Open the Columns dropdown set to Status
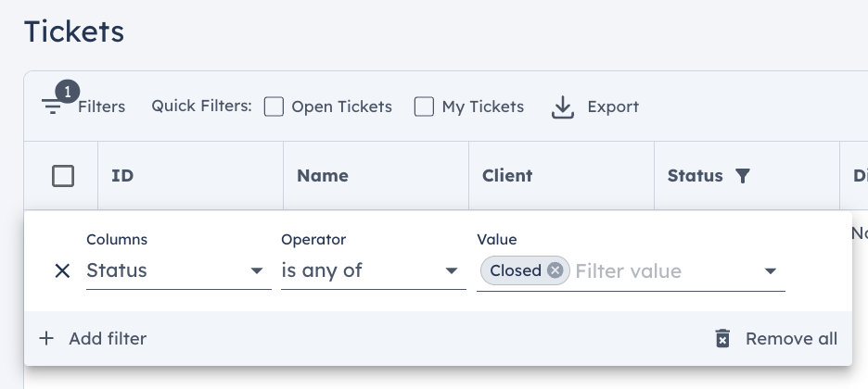This screenshot has width=868, height=389. pyautogui.click(x=179, y=270)
